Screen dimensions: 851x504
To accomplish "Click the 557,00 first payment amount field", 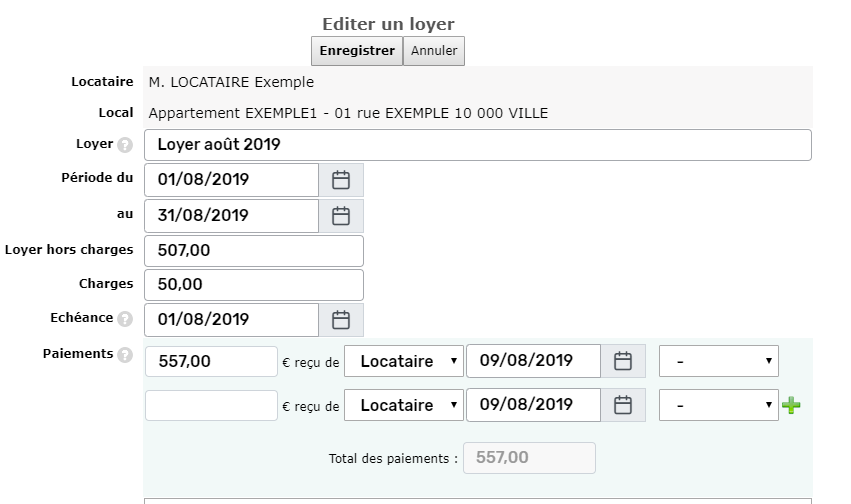I will click(x=211, y=361).
